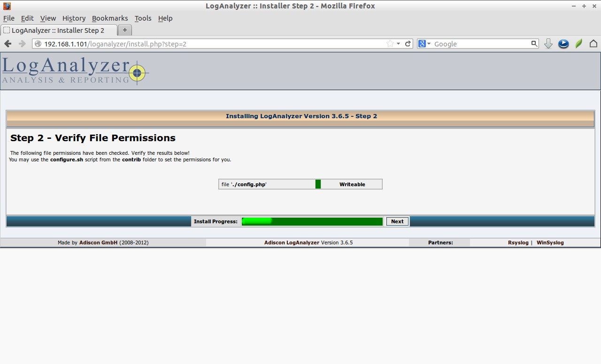Screen dimensions: 601x364
Task: Click the file './config.php' table cell
Action: point(267,184)
